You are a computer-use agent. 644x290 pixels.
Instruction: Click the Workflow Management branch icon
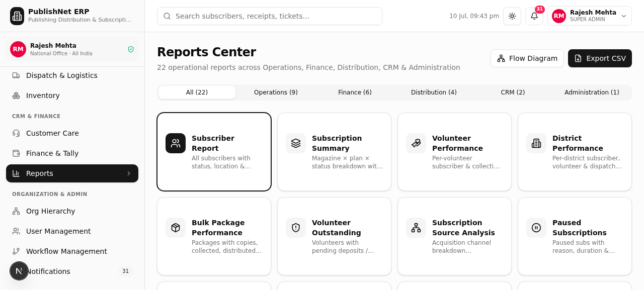(x=16, y=251)
